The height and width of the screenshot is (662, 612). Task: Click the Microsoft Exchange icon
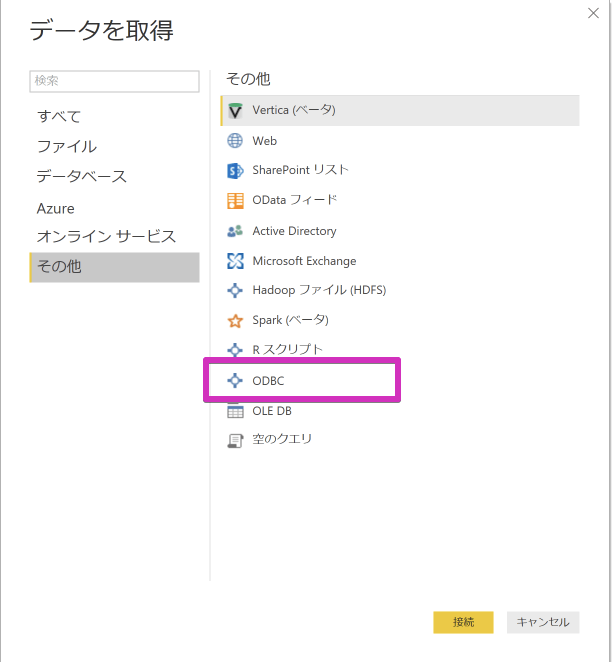coord(235,261)
